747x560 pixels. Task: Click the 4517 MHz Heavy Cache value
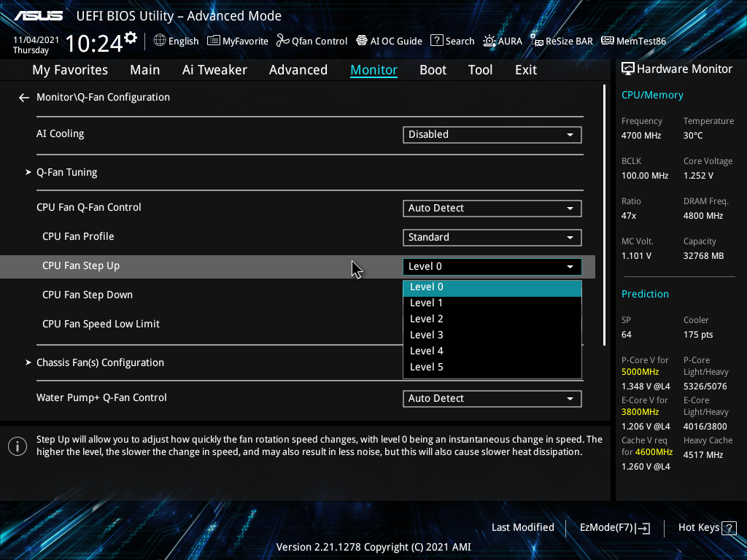[x=703, y=455]
